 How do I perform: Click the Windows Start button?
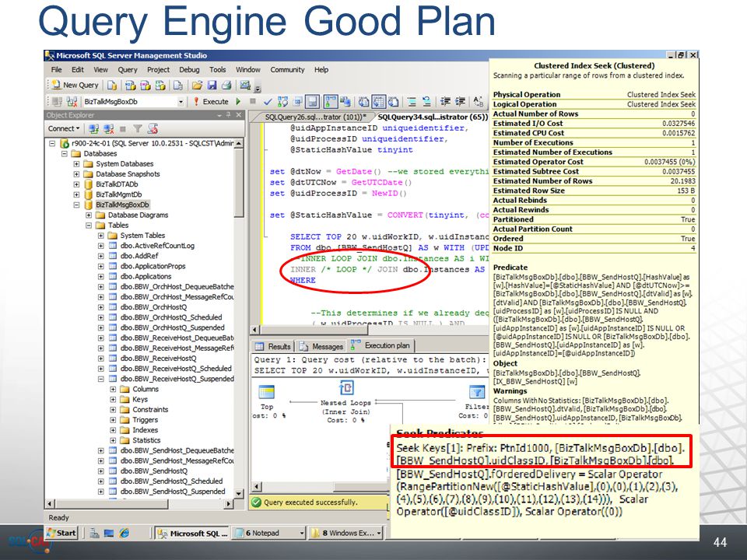pos(61,533)
